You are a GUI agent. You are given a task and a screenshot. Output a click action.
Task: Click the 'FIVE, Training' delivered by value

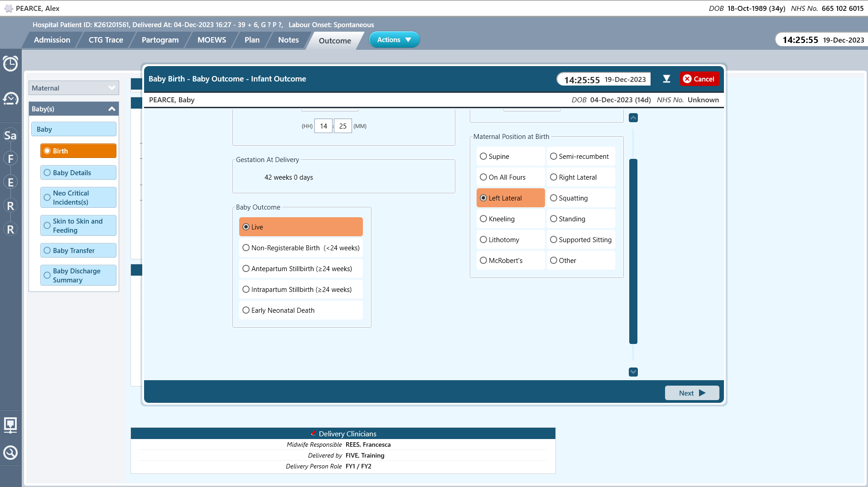365,455
